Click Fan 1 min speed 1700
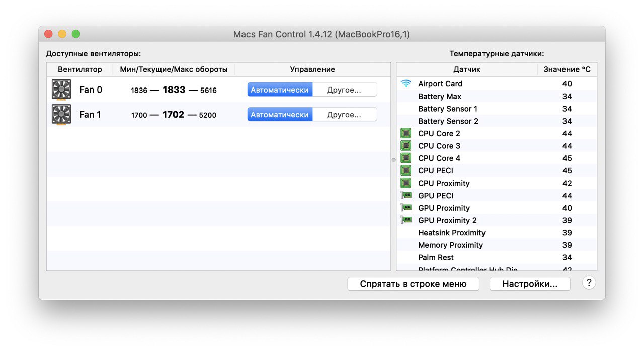 pos(139,115)
